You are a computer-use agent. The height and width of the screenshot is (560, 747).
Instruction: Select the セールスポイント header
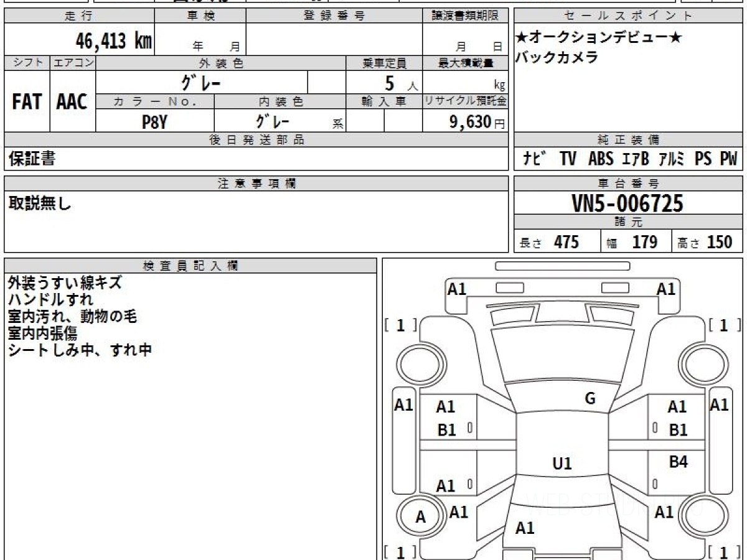click(628, 16)
